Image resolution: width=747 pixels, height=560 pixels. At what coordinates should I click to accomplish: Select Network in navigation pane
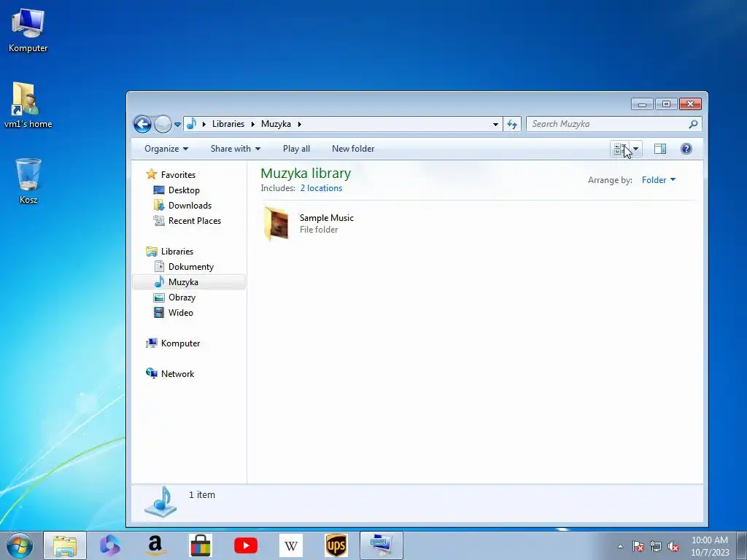[177, 374]
